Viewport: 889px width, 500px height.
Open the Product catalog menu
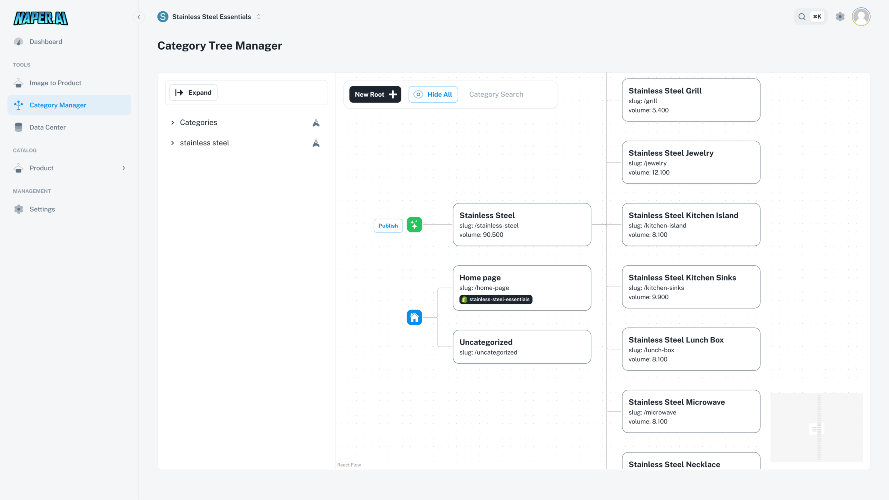[69, 168]
